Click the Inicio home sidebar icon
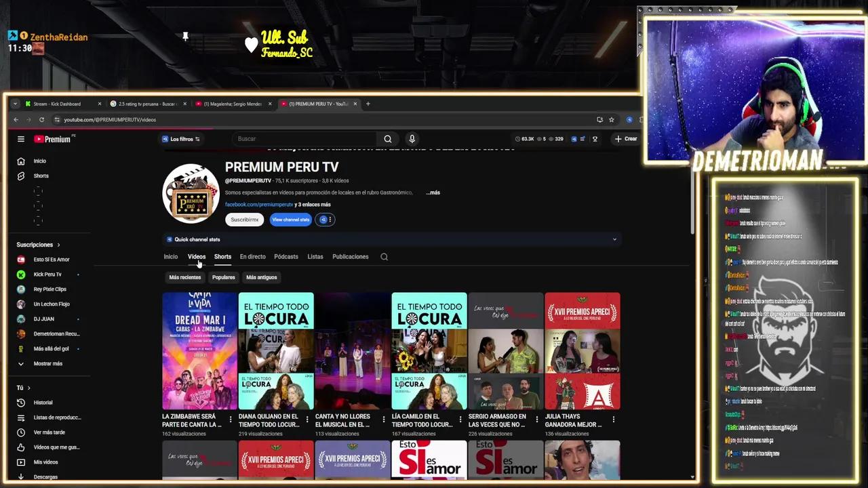Image resolution: width=868 pixels, height=488 pixels. pyautogui.click(x=21, y=161)
